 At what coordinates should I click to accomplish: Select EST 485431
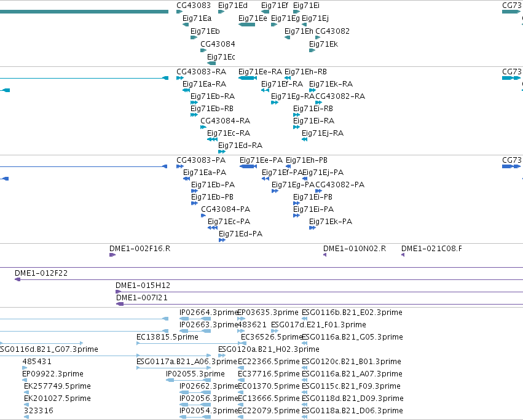(x=37, y=362)
